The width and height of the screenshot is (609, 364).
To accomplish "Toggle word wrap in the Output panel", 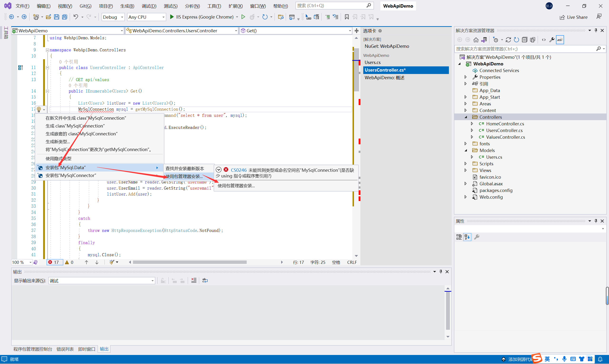I will pos(205,280).
